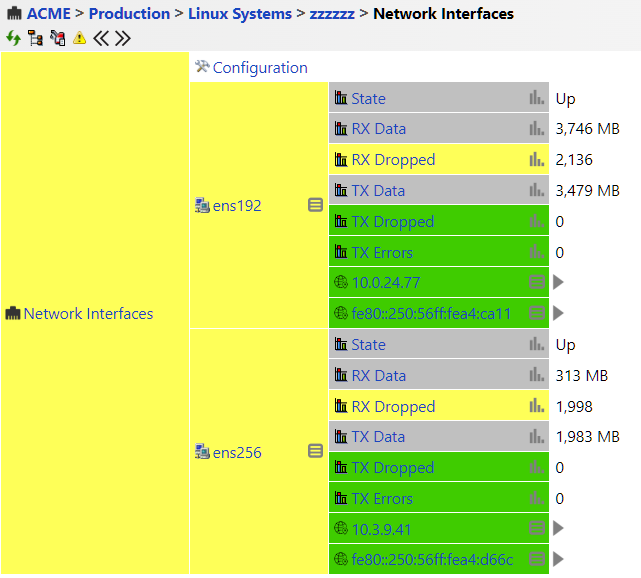Select the Network Interfaces tree node
The image size is (641, 578).
(x=88, y=314)
